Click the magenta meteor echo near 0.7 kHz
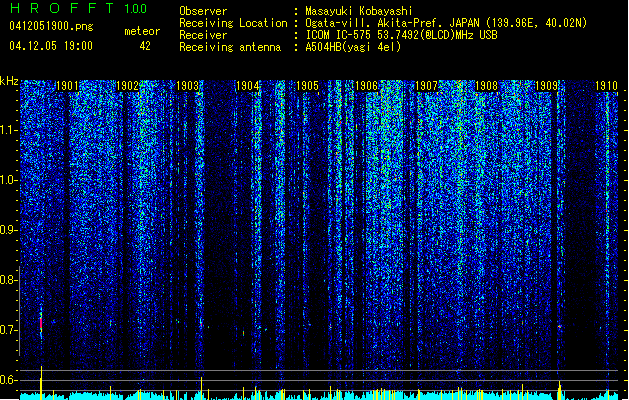Image resolution: width=629 pixels, height=400 pixels. tap(41, 324)
